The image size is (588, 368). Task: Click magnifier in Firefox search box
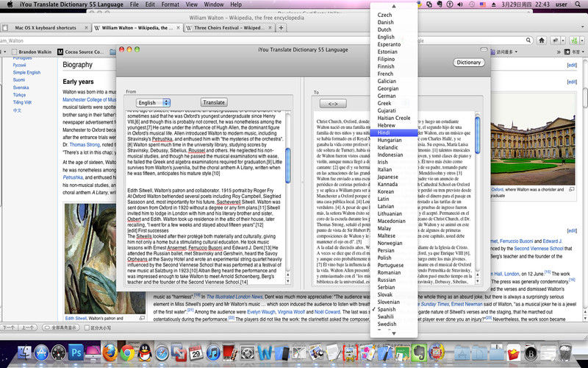pos(528,40)
